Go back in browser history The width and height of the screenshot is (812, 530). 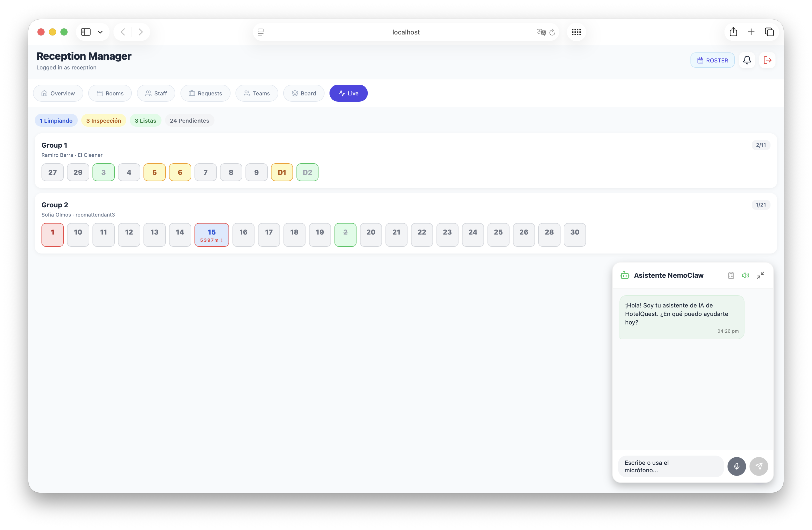(123, 32)
